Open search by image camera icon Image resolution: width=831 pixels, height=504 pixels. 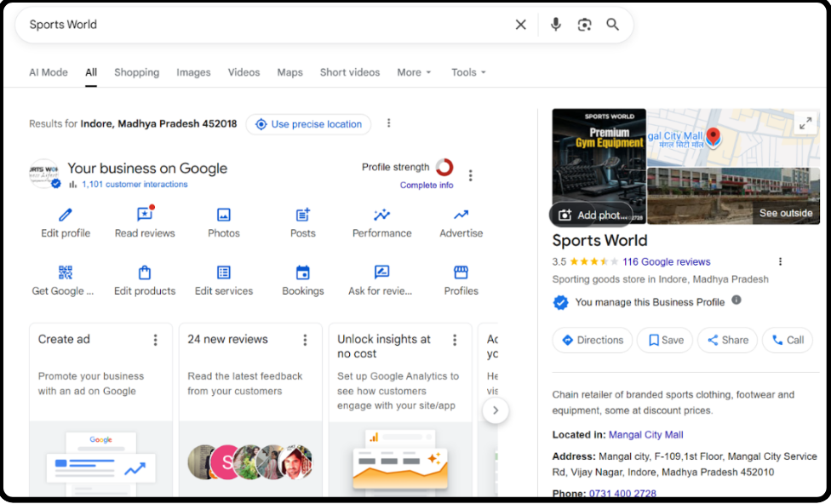click(584, 25)
